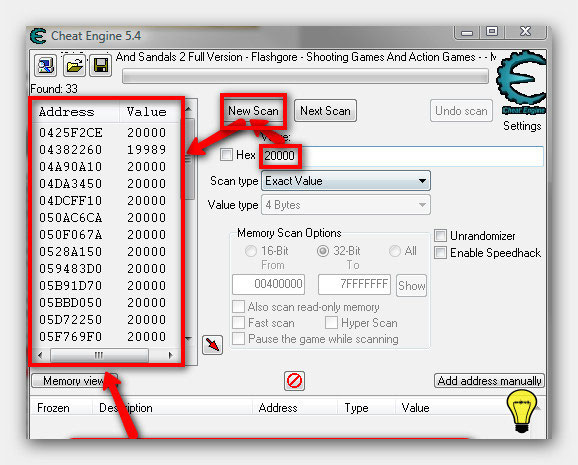Viewport: 578px width, 465px height.
Task: Click the red no-entry clear list icon
Action: pos(294,381)
